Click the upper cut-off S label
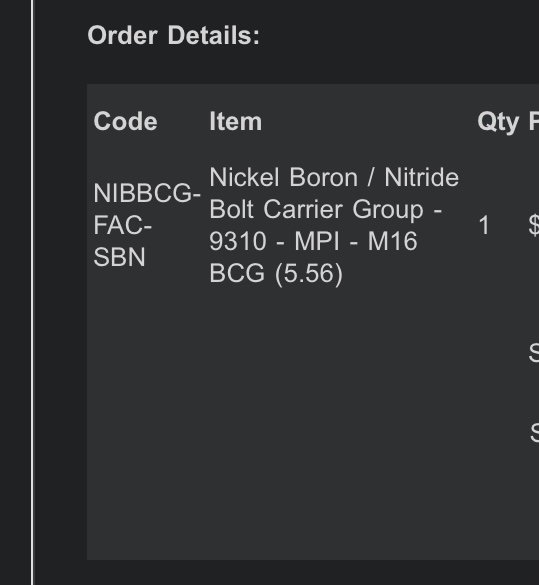The width and height of the screenshot is (539, 585). pos(534,353)
